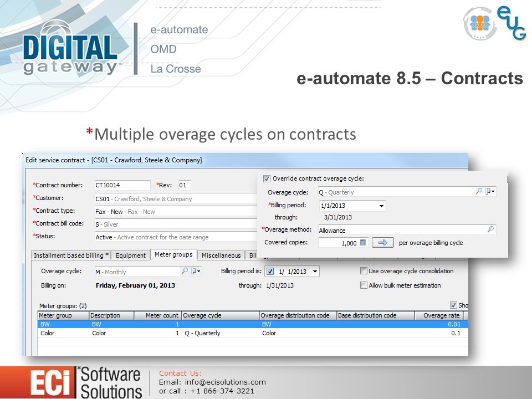Screen dimensions: 532x399
Task: Click the popup through date 3/31/2013
Action: pos(338,217)
